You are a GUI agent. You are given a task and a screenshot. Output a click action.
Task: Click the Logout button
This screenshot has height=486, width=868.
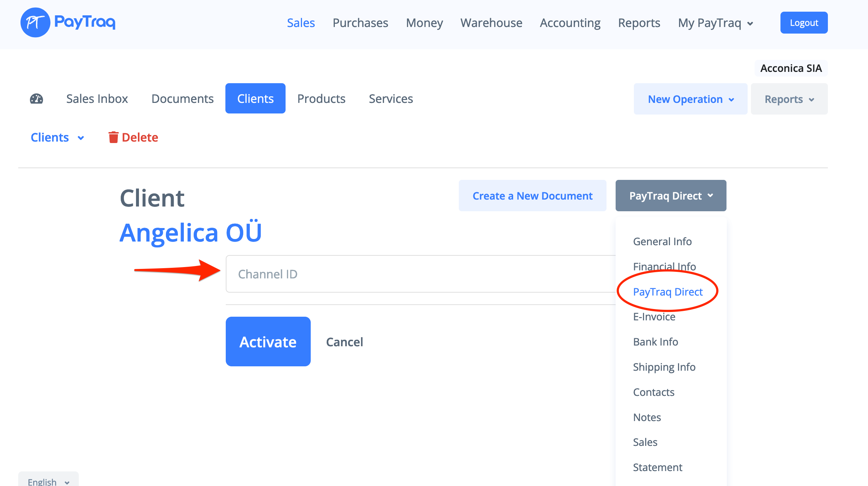pos(804,23)
